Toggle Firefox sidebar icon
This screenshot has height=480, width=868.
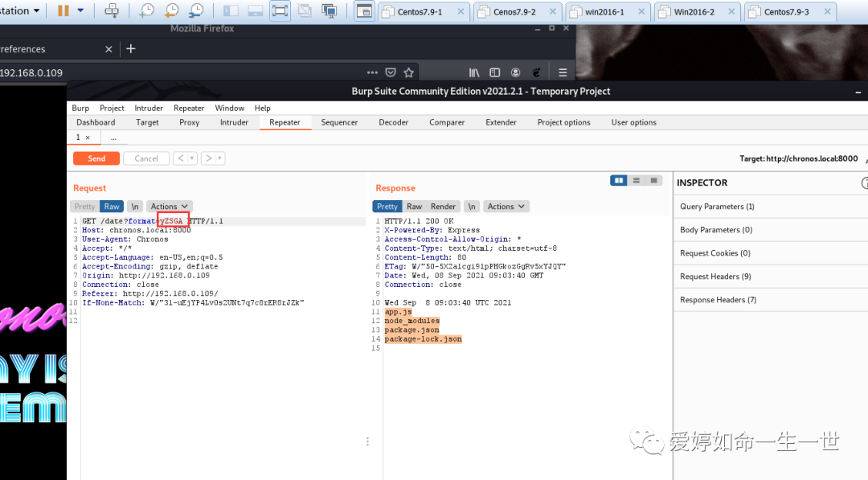pyautogui.click(x=495, y=72)
